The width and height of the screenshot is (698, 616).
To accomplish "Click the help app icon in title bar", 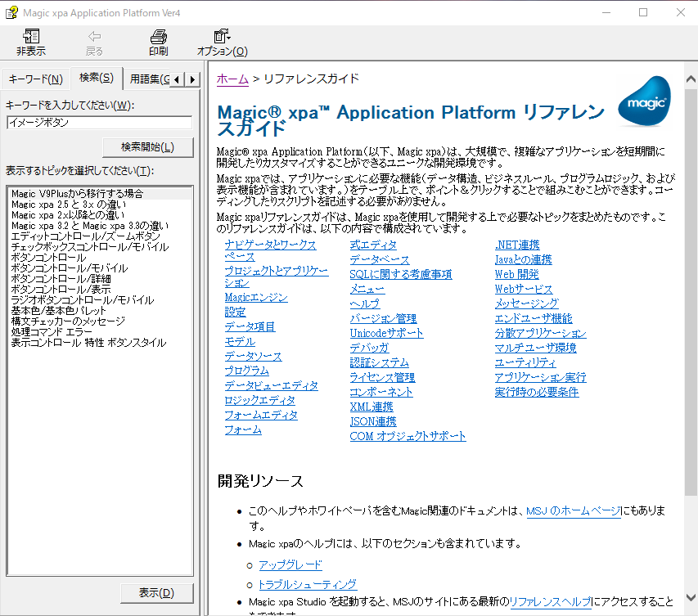I will pos(11,11).
